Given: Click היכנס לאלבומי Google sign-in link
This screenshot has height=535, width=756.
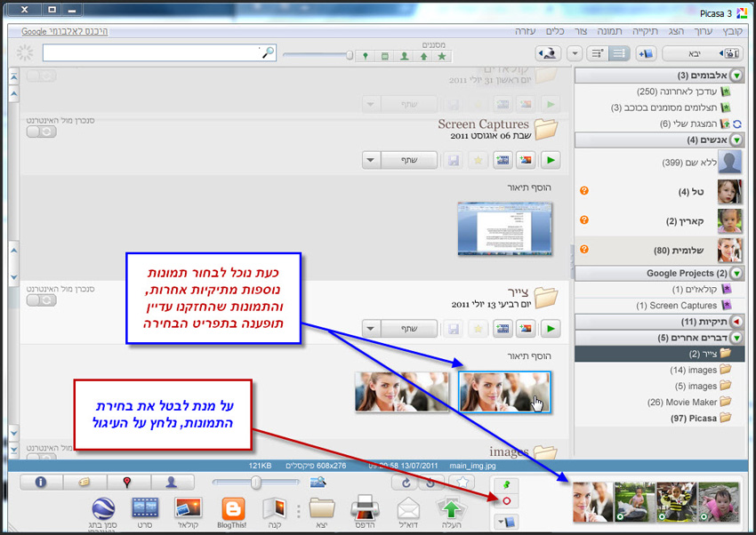Looking at the screenshot, I should [x=65, y=32].
